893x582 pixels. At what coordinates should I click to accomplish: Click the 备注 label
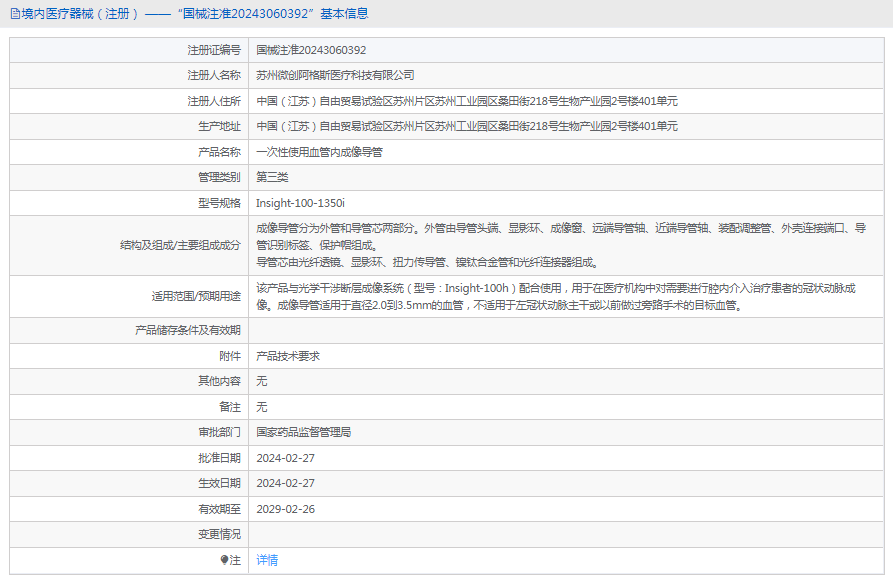[230, 407]
